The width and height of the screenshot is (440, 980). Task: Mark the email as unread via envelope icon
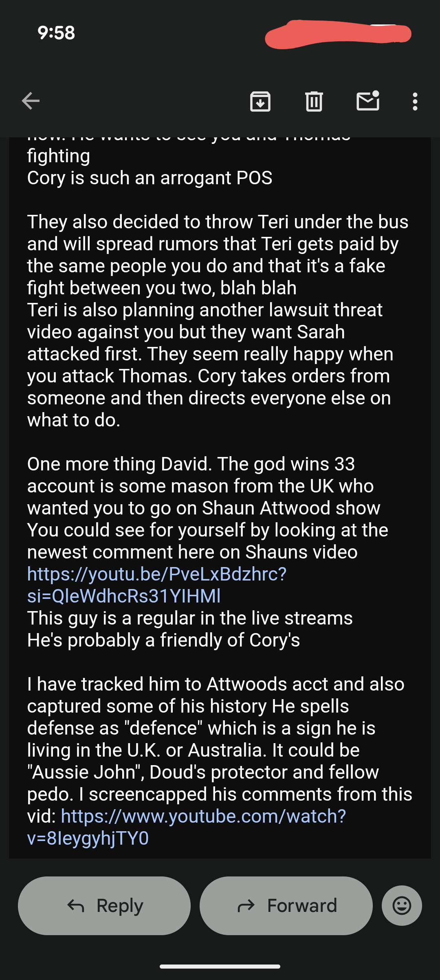368,101
